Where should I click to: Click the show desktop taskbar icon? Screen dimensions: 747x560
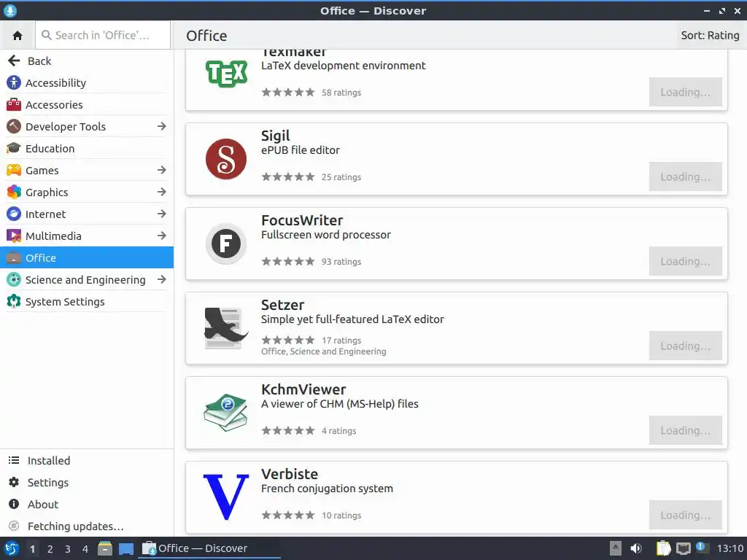click(125, 548)
